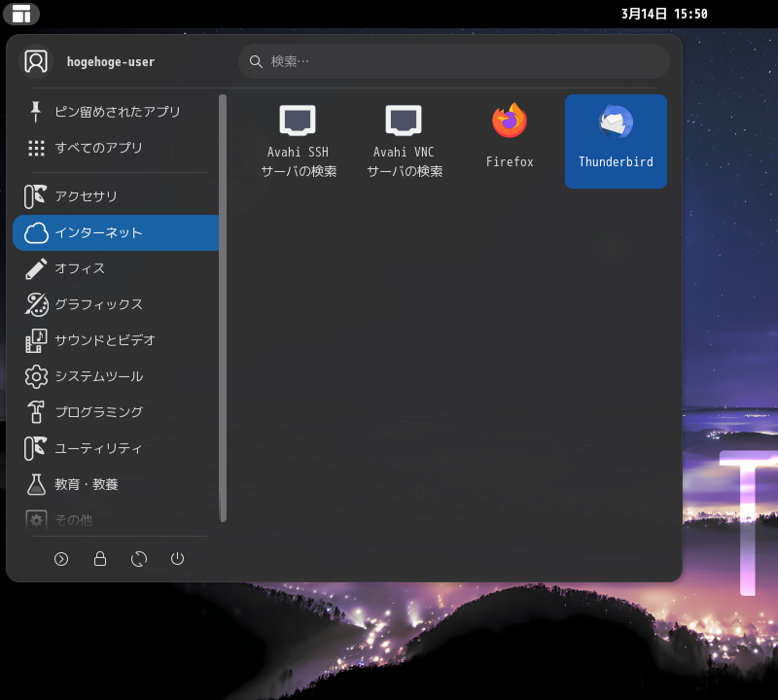778x700 pixels.
Task: Click the logout arrow icon
Action: click(61, 559)
